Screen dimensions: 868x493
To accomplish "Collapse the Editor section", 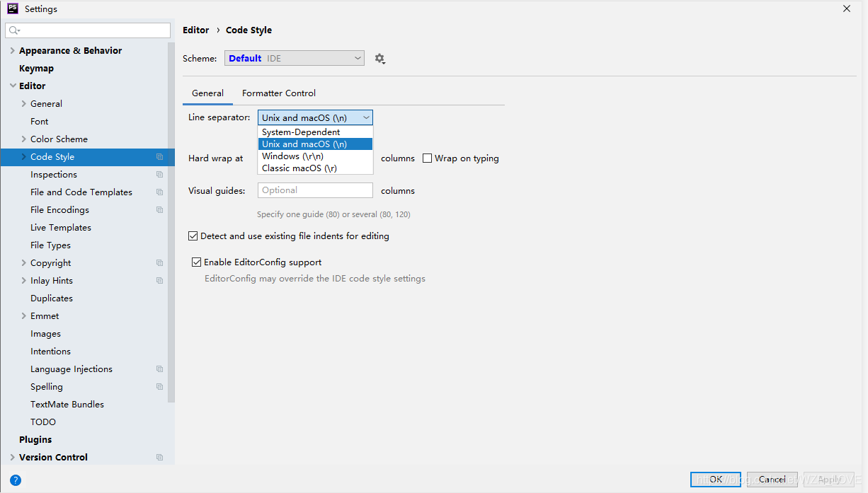I will (13, 86).
